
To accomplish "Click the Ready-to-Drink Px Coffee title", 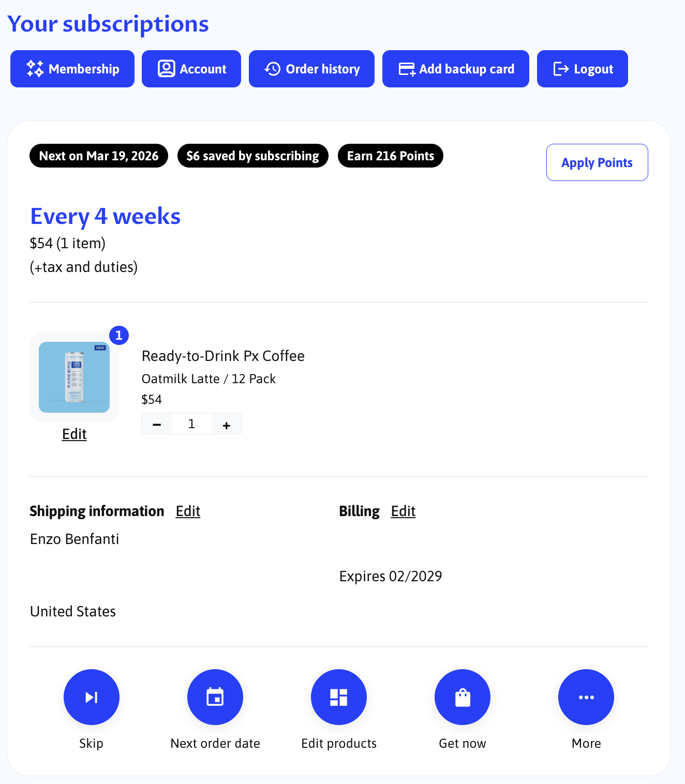I will (x=223, y=356).
